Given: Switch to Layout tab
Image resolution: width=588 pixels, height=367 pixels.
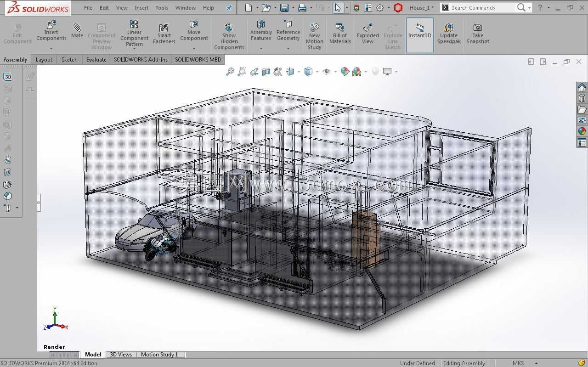Looking at the screenshot, I should [x=44, y=59].
